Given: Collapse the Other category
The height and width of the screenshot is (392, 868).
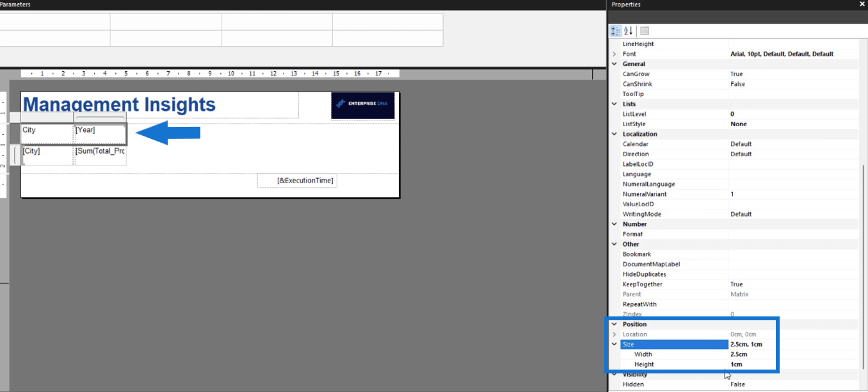Looking at the screenshot, I should click(615, 244).
